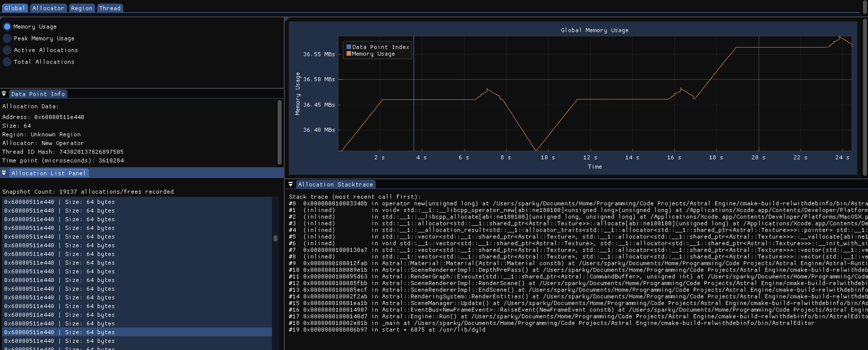Select the Thread tab
Screen dimensions: 868x350
[x=109, y=8]
